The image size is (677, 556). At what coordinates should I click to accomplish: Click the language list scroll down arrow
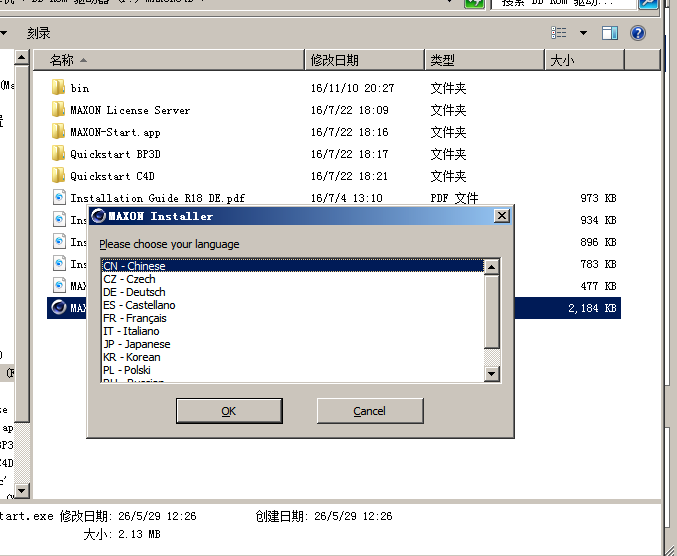492,373
